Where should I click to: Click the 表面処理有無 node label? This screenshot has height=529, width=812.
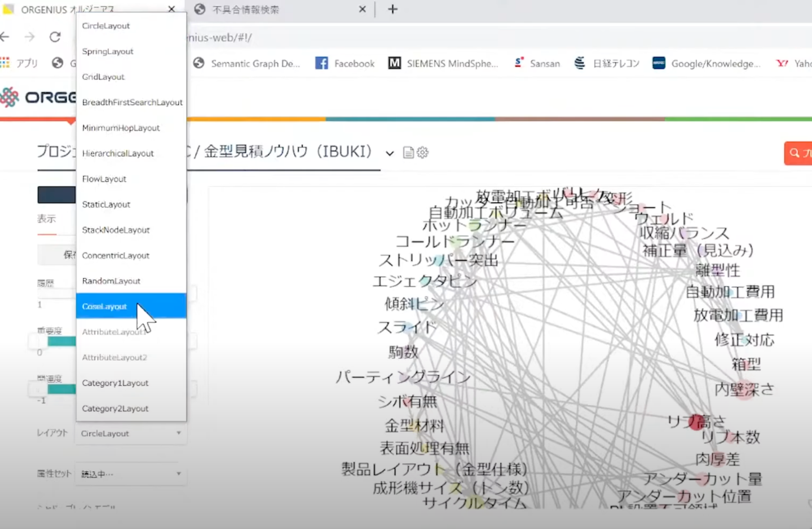coord(425,448)
